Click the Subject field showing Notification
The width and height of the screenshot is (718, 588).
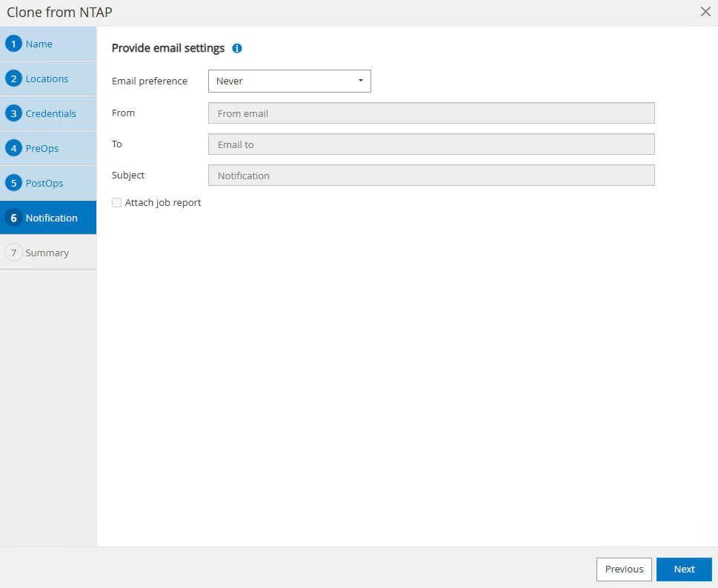(431, 176)
